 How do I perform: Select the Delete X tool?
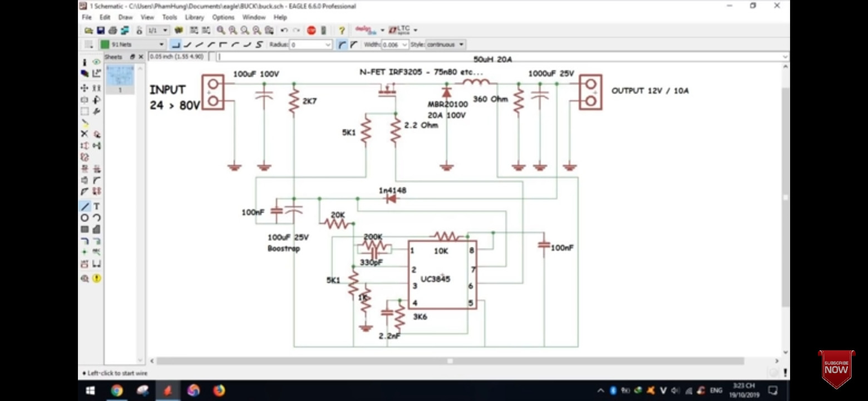point(85,134)
